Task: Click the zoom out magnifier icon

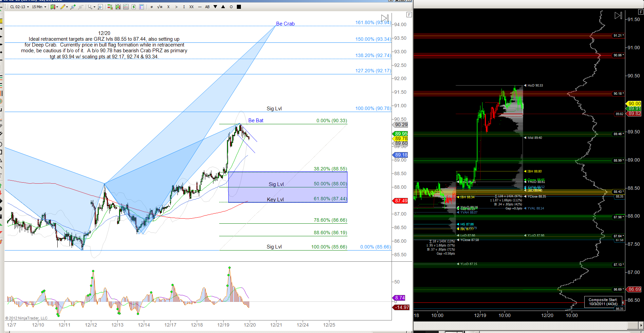Action: point(80,7)
